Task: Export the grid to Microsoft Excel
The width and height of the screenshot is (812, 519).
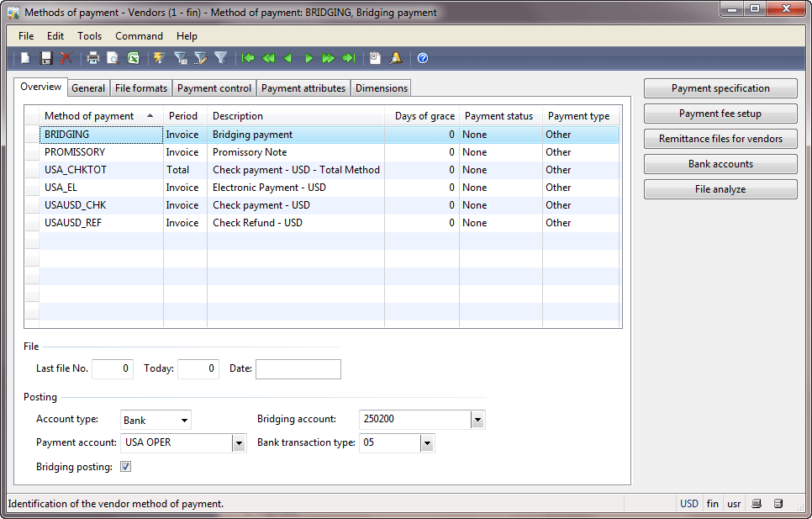Action: (135, 58)
